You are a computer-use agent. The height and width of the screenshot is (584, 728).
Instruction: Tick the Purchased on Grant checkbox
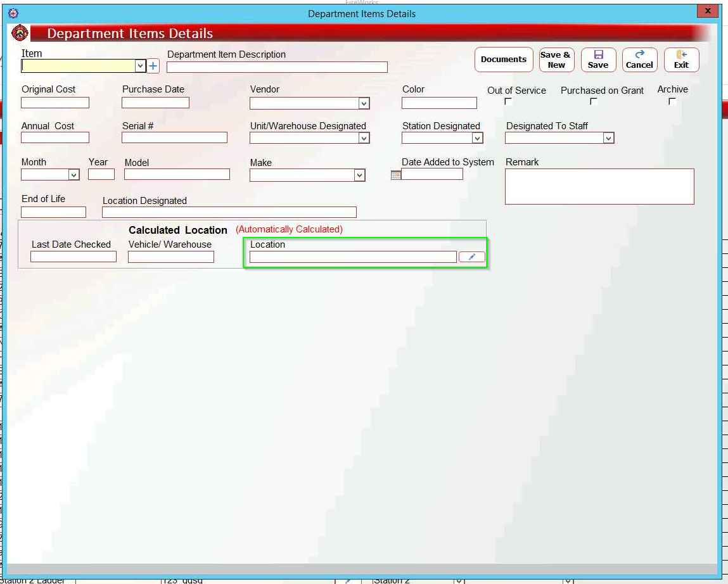pos(594,101)
